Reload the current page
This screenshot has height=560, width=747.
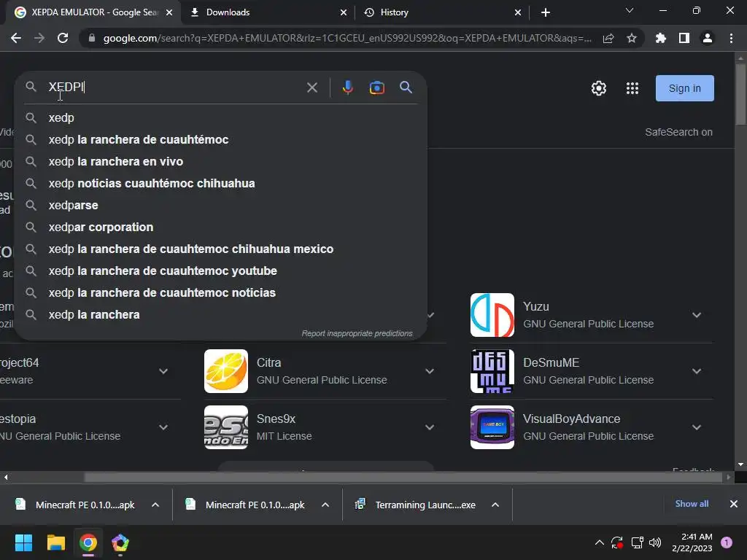pos(63,38)
